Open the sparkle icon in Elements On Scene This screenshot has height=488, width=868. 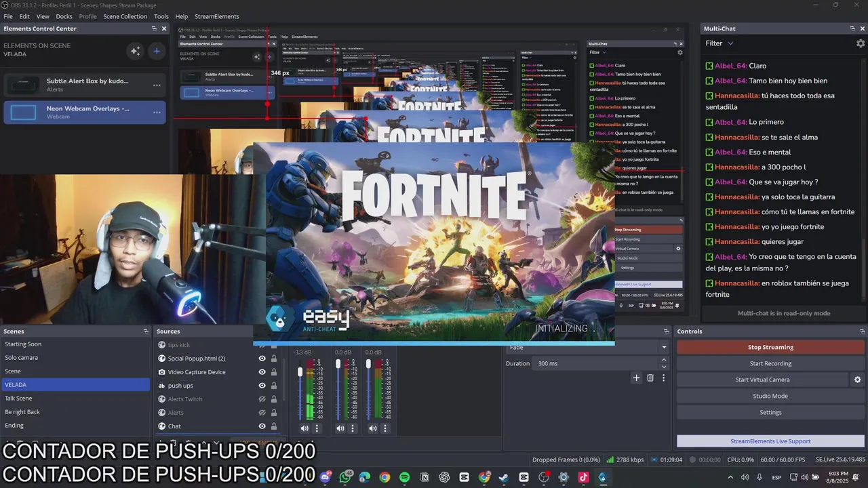135,51
